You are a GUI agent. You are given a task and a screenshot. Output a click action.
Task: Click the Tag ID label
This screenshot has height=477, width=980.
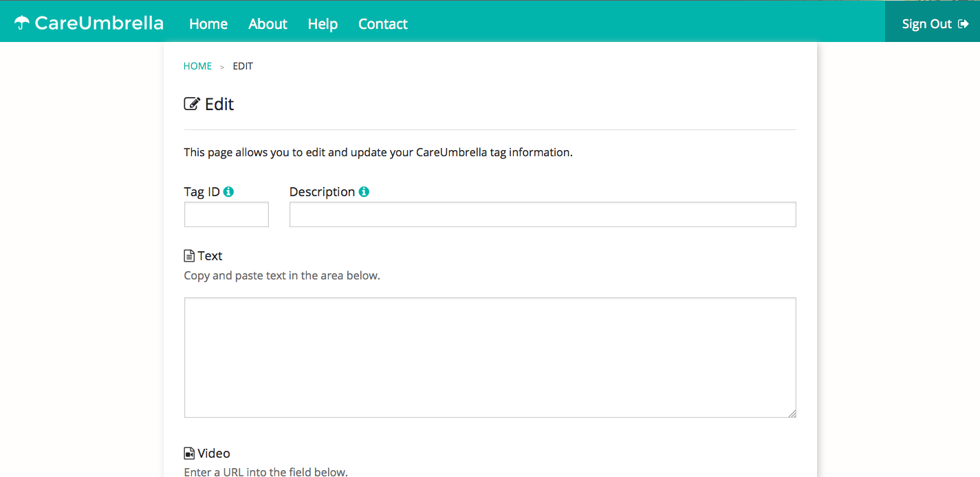coord(202,192)
